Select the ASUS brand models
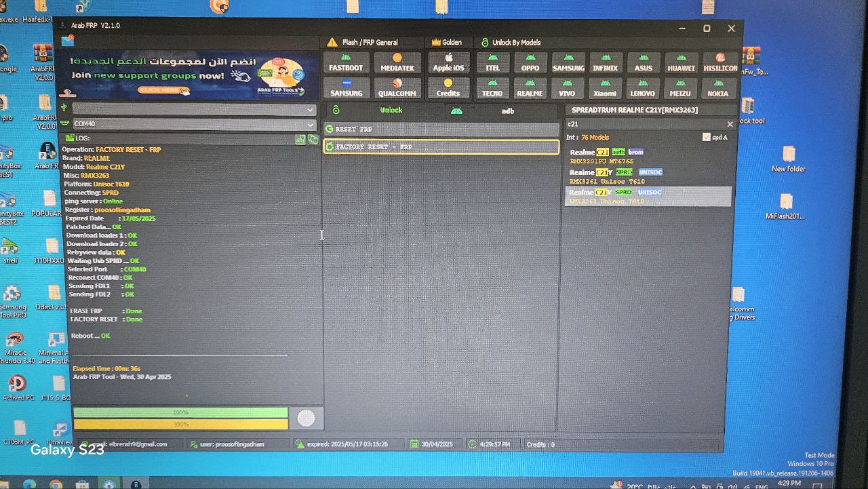Viewport: 868px width, 489px height. (x=644, y=62)
